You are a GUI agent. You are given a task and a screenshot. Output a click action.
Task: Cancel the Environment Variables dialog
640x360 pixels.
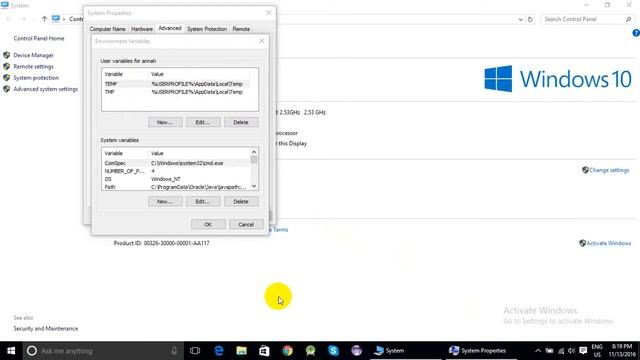tap(246, 224)
